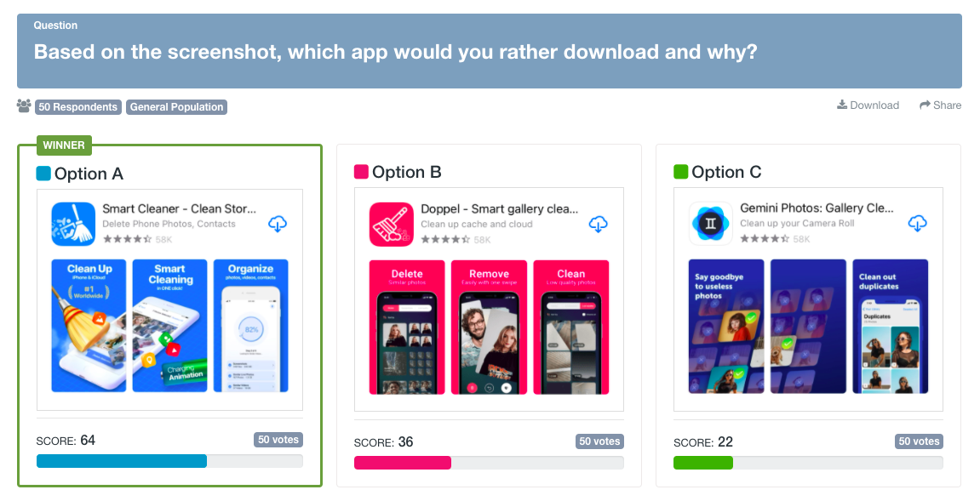Click the pink Option B color swatch

[x=361, y=172]
